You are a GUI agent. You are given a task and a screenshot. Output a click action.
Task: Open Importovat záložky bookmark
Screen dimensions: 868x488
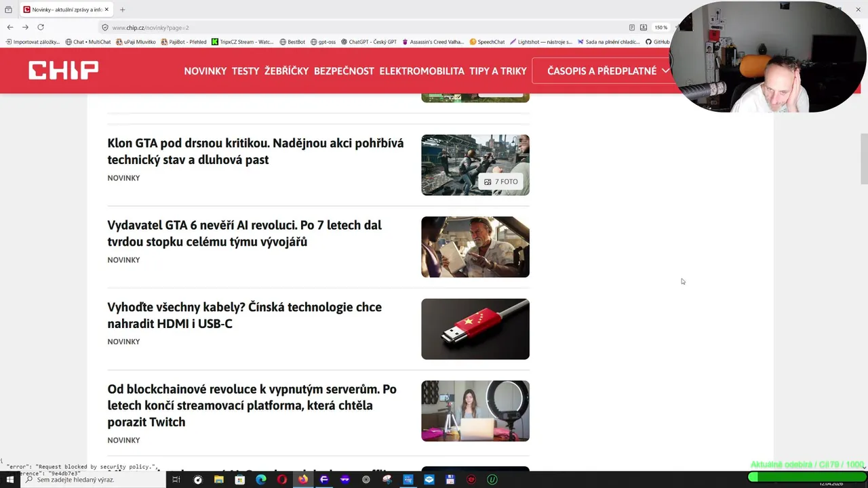point(33,42)
